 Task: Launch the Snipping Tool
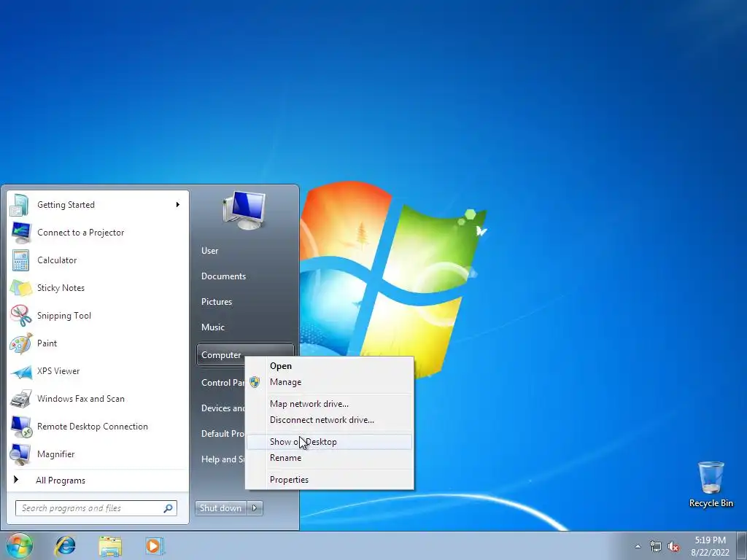pos(98,315)
